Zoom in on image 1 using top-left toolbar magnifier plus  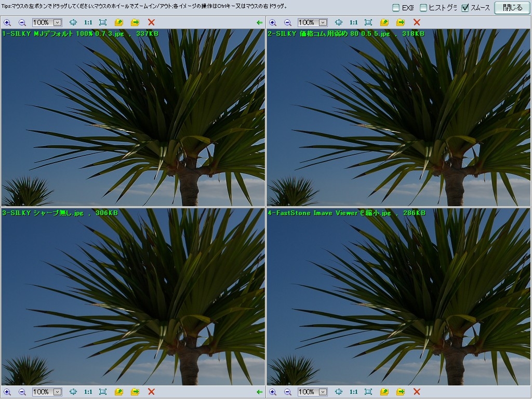coord(7,23)
